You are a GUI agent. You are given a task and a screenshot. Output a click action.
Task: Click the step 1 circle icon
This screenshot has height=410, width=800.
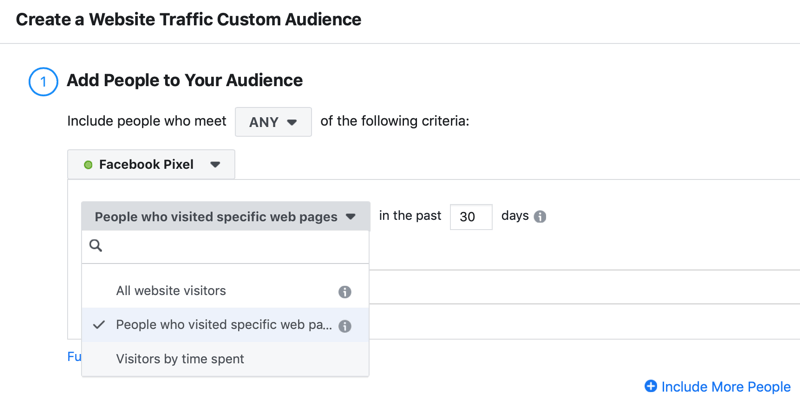point(43,81)
